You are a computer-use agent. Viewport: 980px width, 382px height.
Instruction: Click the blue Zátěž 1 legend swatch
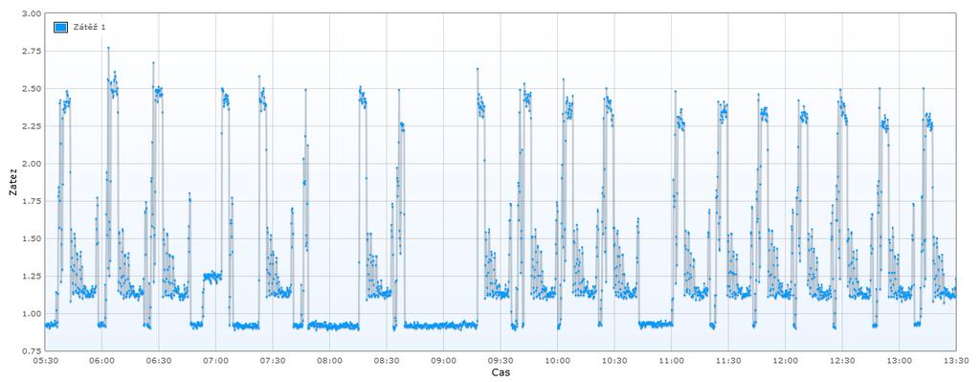click(60, 28)
